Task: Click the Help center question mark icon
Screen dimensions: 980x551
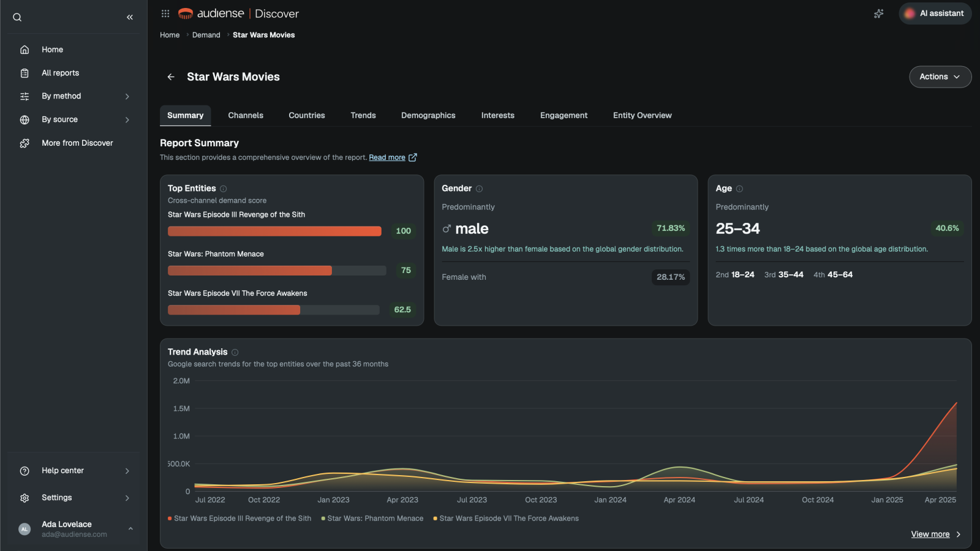Action: (x=24, y=471)
